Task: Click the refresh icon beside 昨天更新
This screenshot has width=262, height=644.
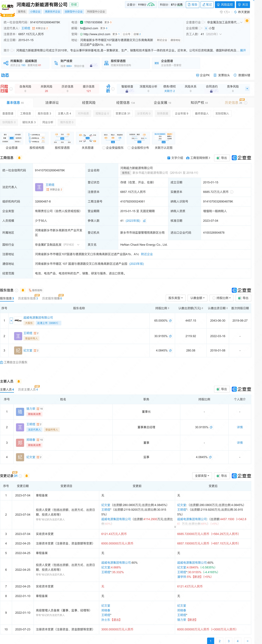Action: click(235, 12)
